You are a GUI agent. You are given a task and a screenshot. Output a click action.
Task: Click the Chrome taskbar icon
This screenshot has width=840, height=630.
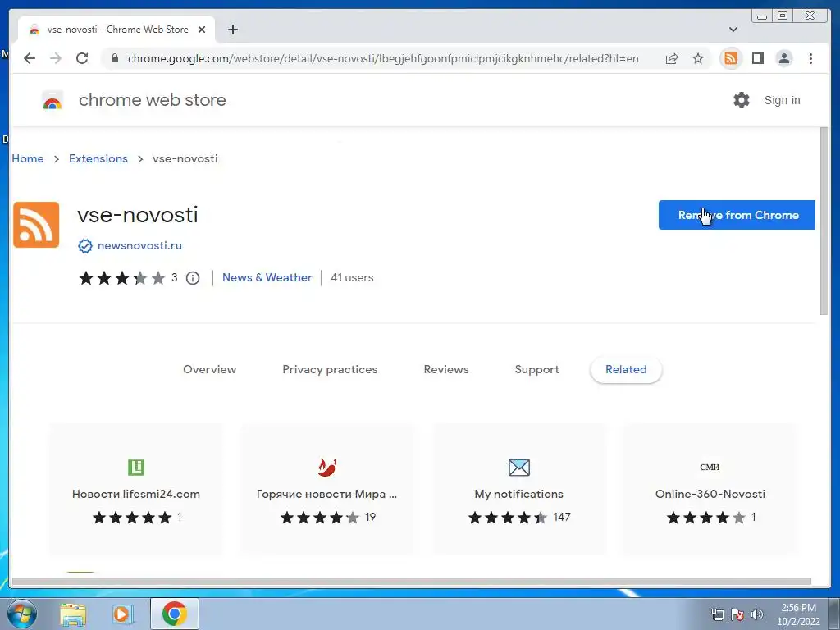(175, 614)
